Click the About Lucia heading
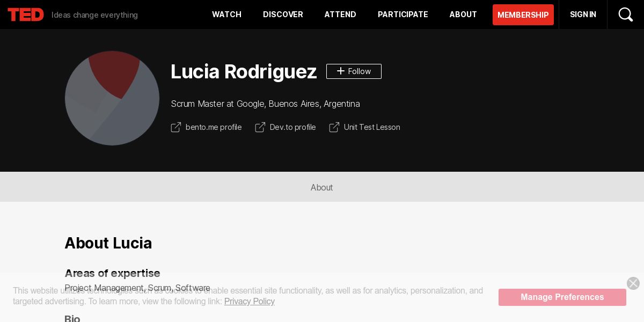The height and width of the screenshot is (322, 644). 108,243
